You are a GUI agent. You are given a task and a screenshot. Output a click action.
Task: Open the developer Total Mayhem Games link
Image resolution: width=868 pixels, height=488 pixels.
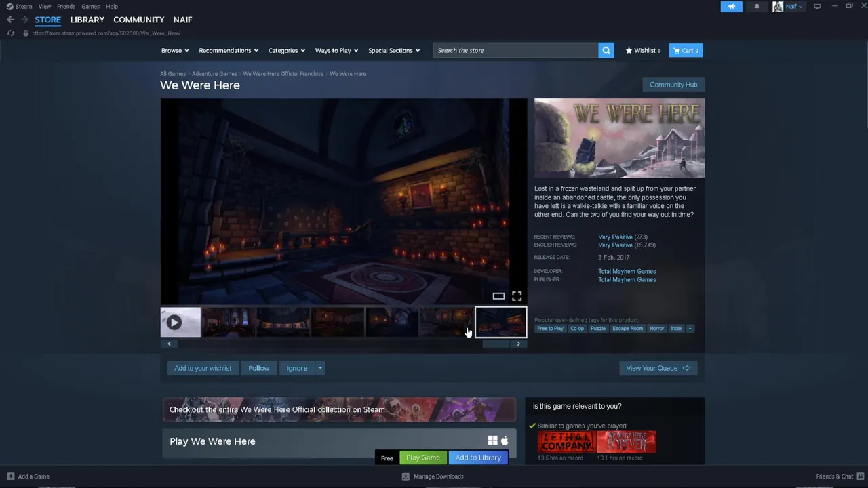[627, 272]
